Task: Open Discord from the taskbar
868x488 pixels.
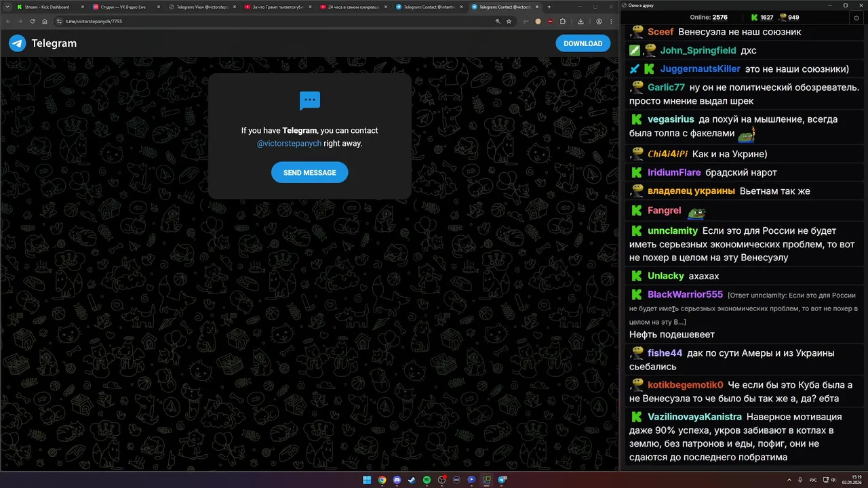Action: coord(397,480)
